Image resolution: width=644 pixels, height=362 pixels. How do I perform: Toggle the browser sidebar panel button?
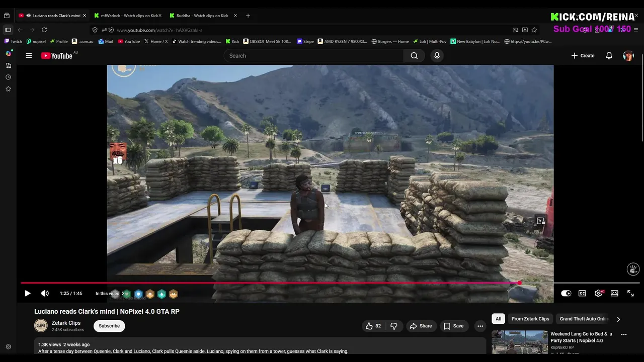pos(8,30)
